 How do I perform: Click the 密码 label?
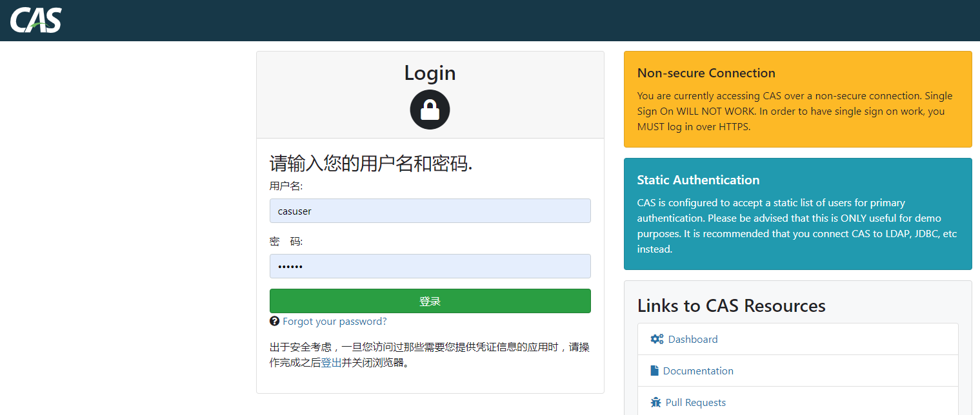click(x=286, y=242)
